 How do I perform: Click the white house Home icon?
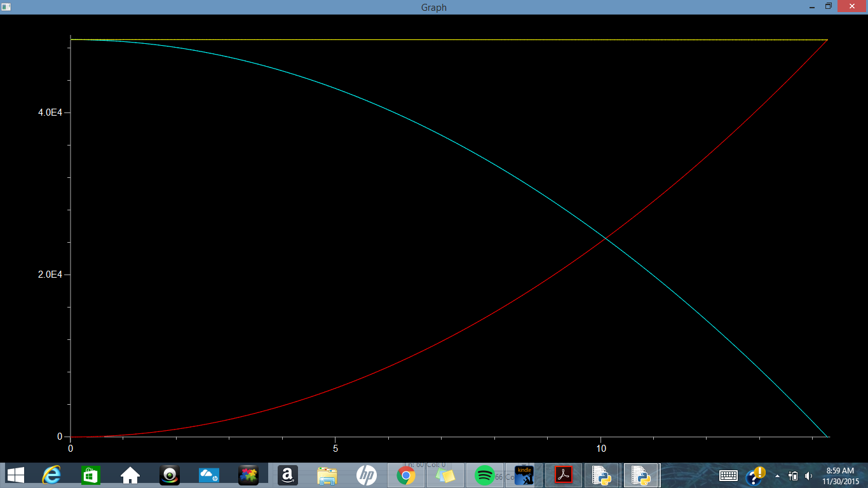(130, 475)
